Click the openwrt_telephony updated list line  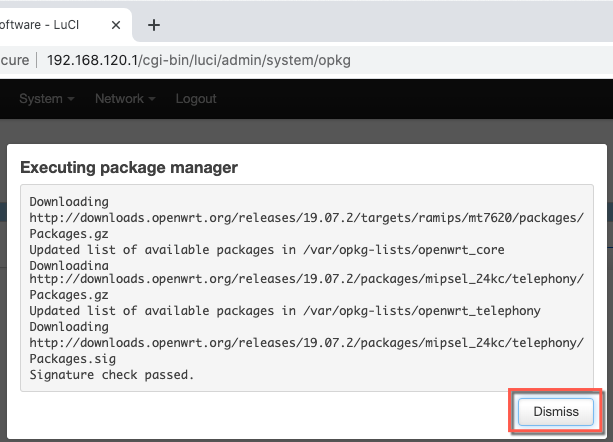[285, 311]
